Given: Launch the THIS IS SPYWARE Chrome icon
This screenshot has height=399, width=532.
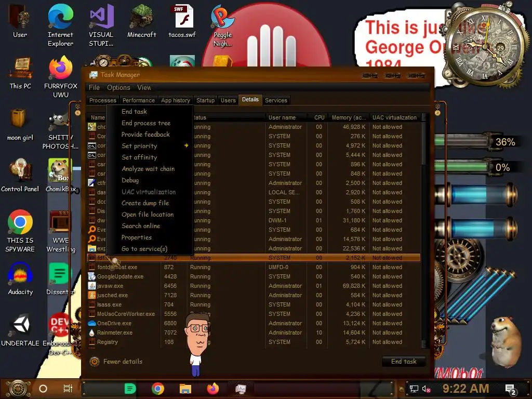Looking at the screenshot, I should pos(20,231).
